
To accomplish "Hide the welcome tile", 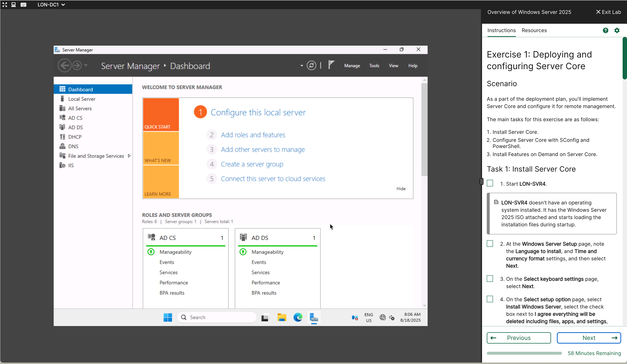I will tap(401, 189).
